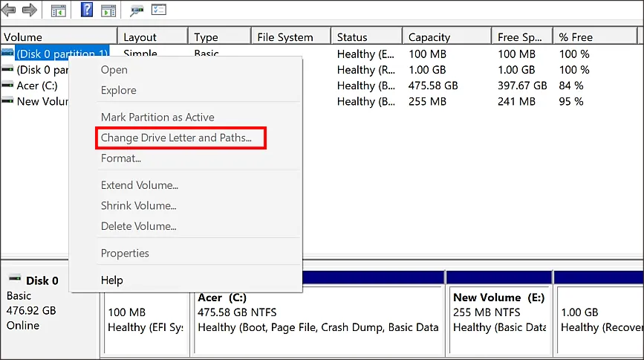The image size is (644, 360).
Task: Click the Back arrow toolbar icon
Action: point(9,10)
